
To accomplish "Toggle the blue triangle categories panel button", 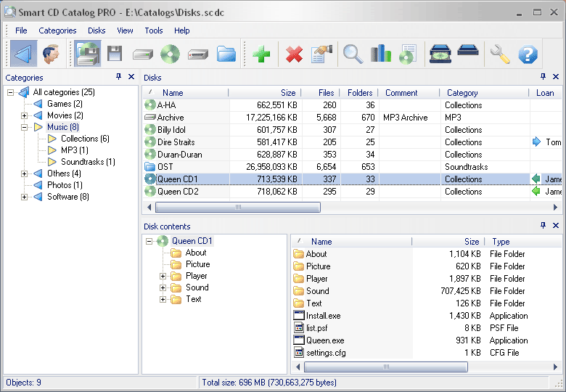I will pyautogui.click(x=23, y=54).
